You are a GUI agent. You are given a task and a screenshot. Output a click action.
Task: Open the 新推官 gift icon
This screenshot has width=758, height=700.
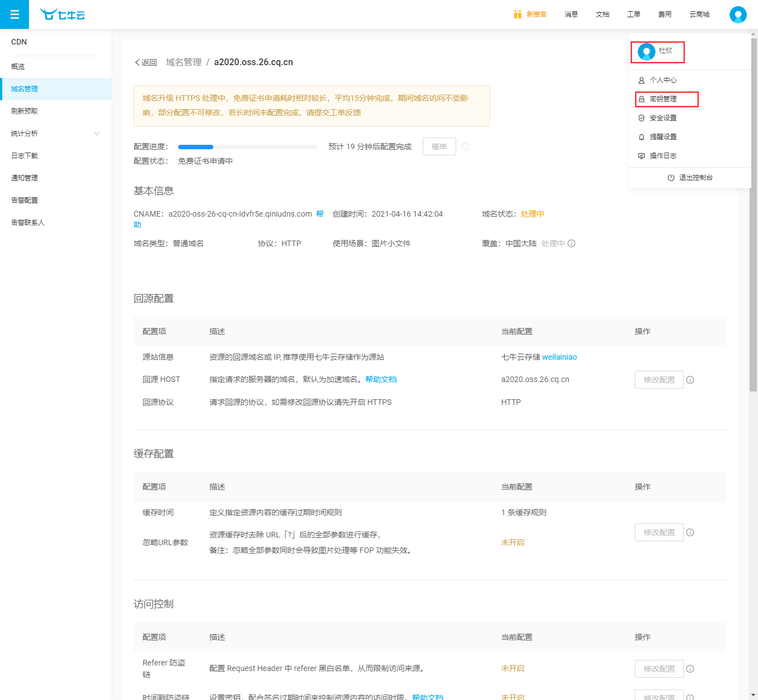coord(517,14)
